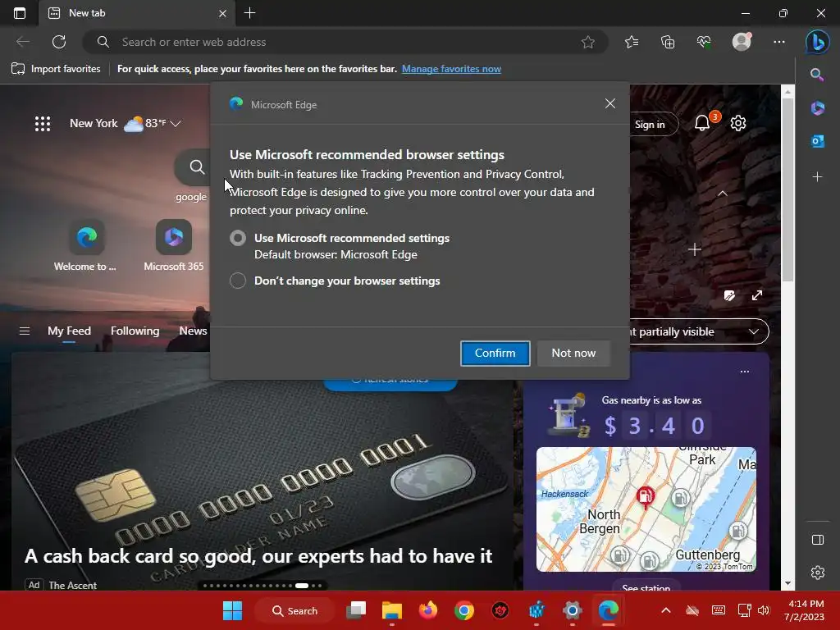The width and height of the screenshot is (840, 630).
Task: Open gas card more options ellipsis
Action: tap(745, 372)
